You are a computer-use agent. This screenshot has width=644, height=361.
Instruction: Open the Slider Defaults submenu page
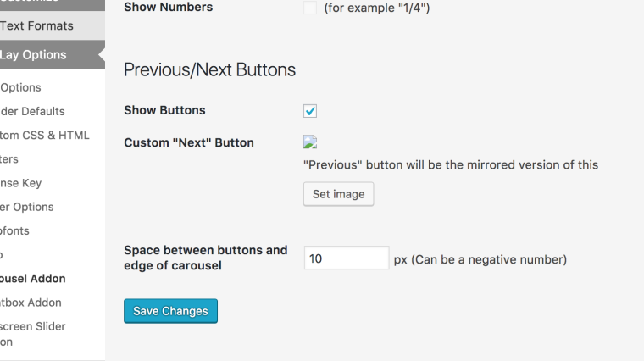[32, 111]
